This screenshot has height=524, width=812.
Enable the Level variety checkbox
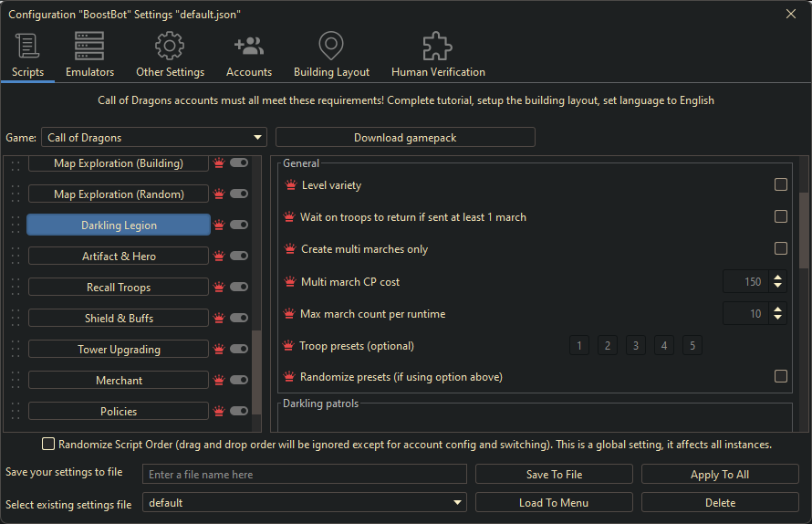(781, 184)
